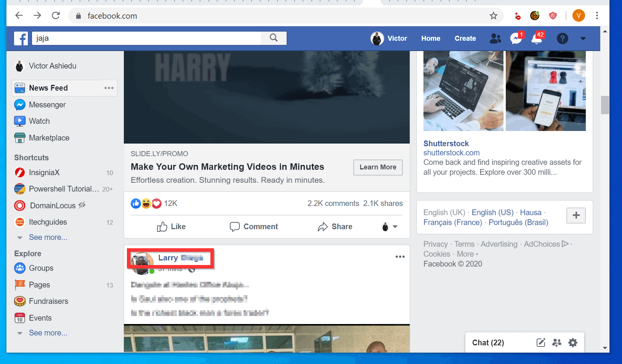Screen dimensions: 622x364
Task: Open the account menu dropdown arrow
Action: coord(583,38)
